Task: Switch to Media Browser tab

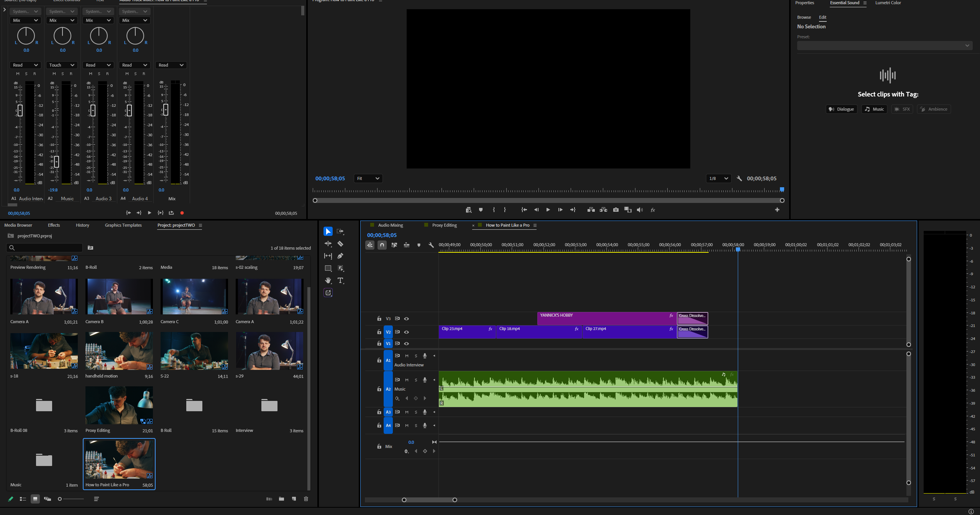Action: tap(18, 225)
